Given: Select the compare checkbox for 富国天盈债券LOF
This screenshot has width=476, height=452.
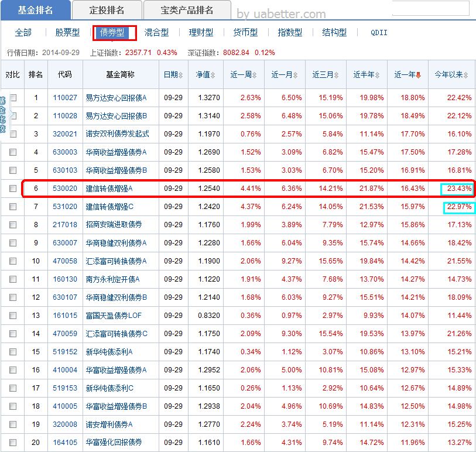Looking at the screenshot, I should tap(13, 316).
